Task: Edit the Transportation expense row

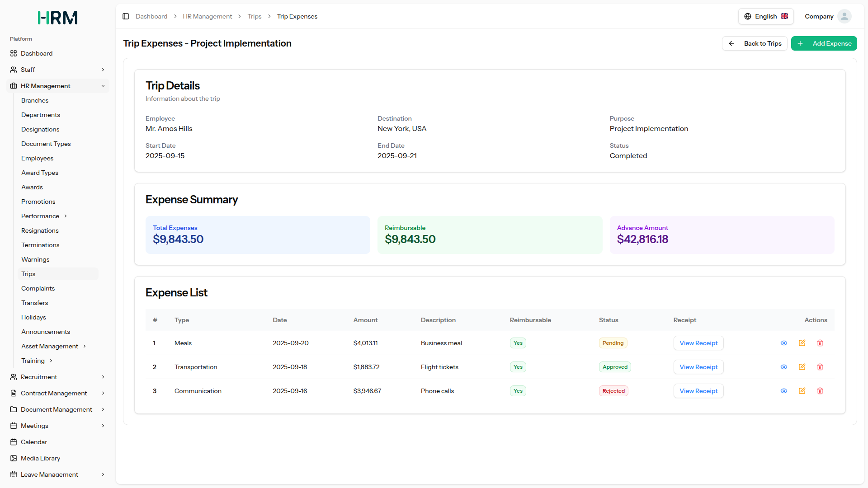Action: (x=802, y=367)
